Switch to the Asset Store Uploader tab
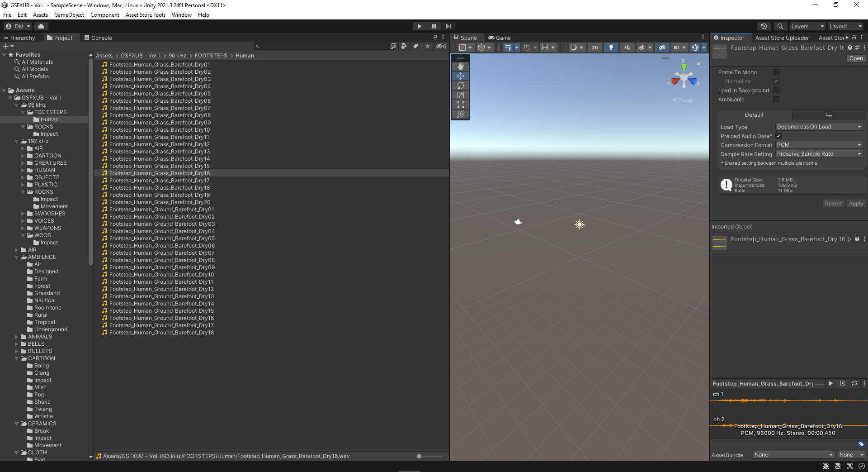 pyautogui.click(x=782, y=38)
